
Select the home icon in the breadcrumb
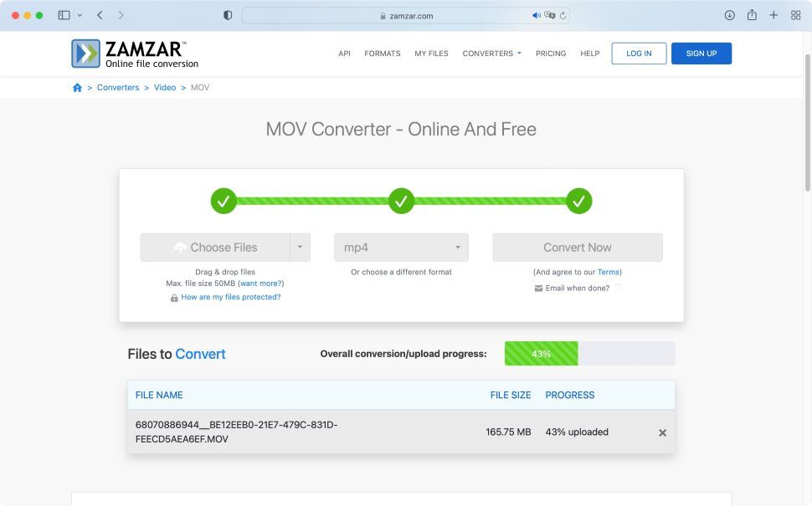click(x=77, y=87)
